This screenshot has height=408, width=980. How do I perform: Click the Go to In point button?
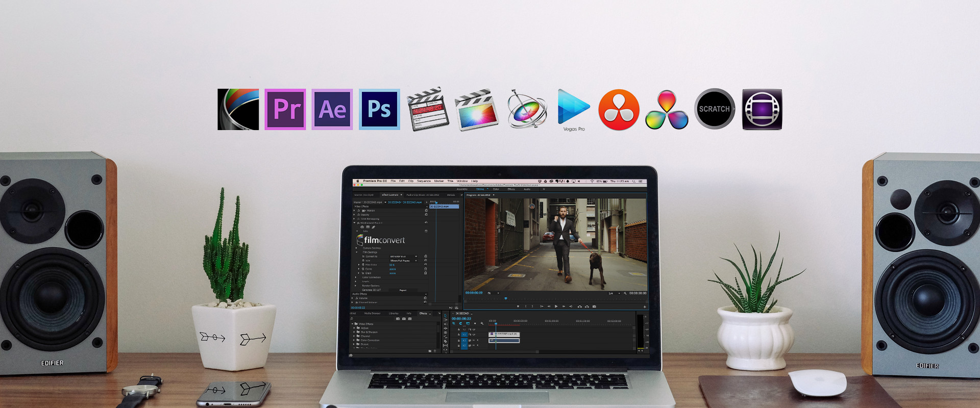tap(542, 307)
